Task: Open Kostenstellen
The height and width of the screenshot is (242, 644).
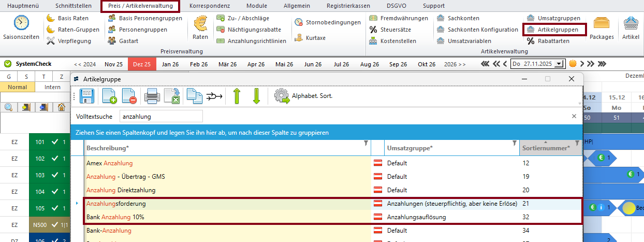Action: pos(392,41)
